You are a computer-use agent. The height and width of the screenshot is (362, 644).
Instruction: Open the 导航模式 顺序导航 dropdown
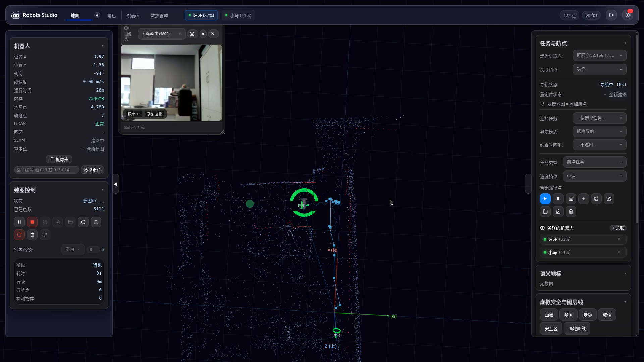tap(599, 131)
